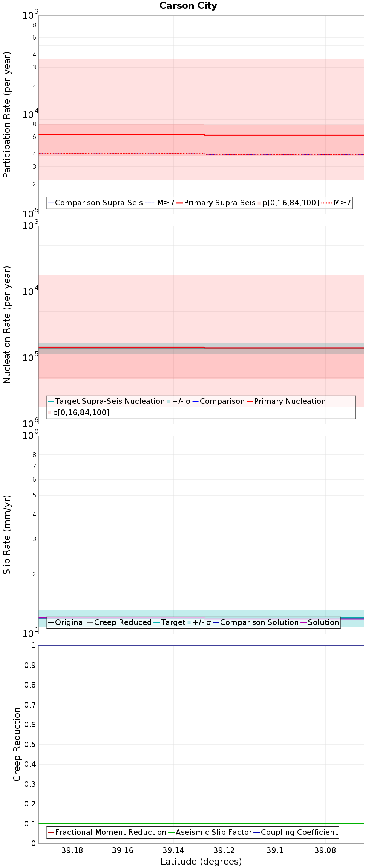This screenshot has height=868, width=377.
Task: Click the Target slip rate legend entry
Action: click(170, 622)
